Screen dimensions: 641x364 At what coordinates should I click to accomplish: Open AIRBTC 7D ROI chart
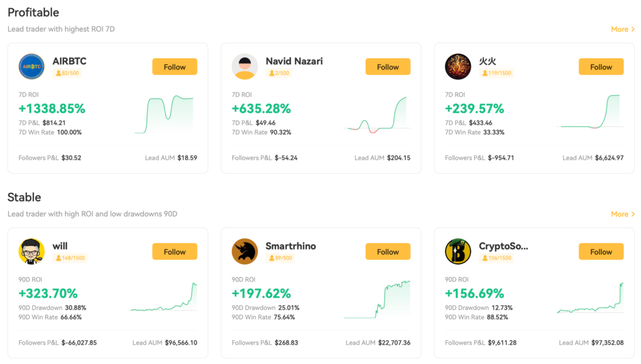164,114
